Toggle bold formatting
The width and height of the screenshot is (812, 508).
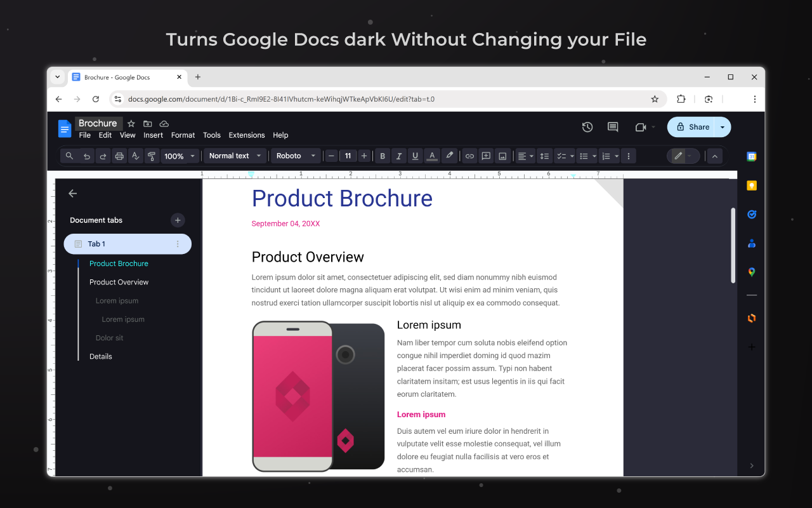(x=383, y=156)
